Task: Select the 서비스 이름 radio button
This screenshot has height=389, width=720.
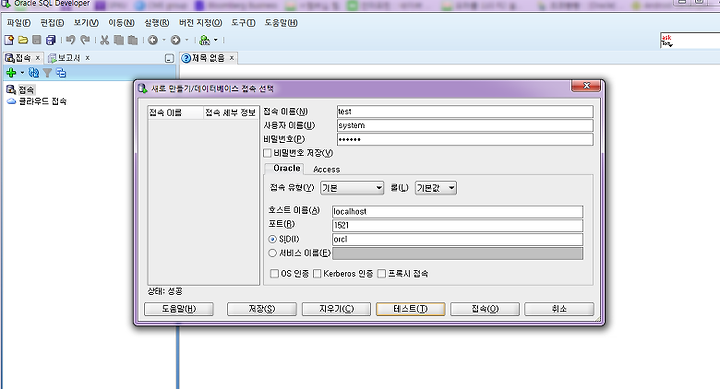Action: (x=272, y=253)
